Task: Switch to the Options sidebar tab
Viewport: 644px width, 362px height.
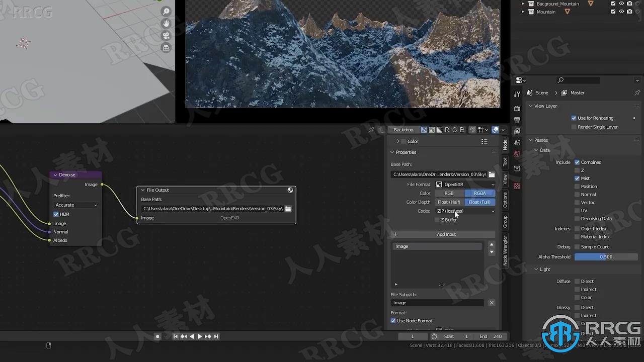Action: tap(505, 200)
